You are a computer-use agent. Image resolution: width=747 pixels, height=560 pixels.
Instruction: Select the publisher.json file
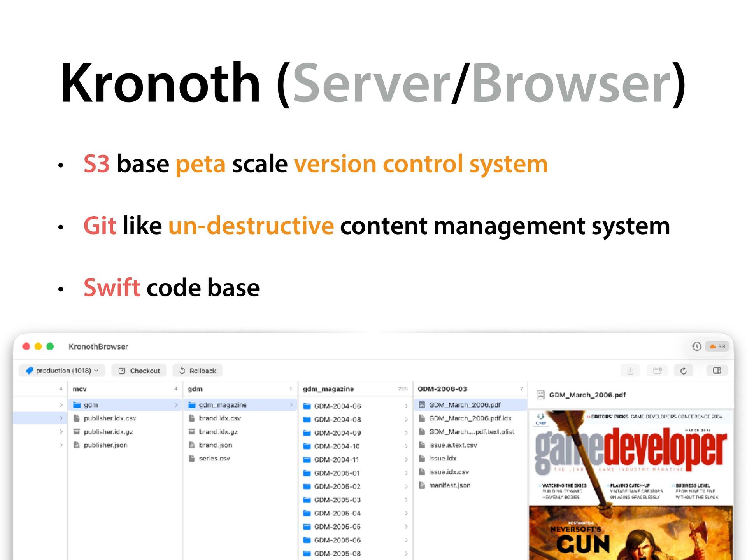(105, 445)
